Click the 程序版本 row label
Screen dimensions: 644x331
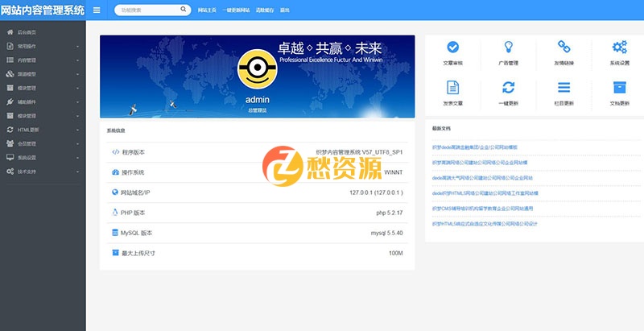pos(134,152)
